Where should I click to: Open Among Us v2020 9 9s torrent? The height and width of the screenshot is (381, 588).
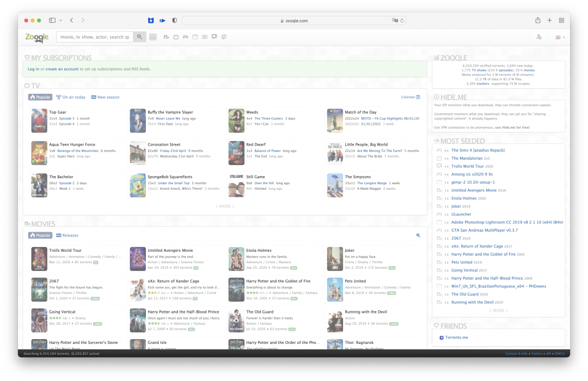(x=471, y=174)
